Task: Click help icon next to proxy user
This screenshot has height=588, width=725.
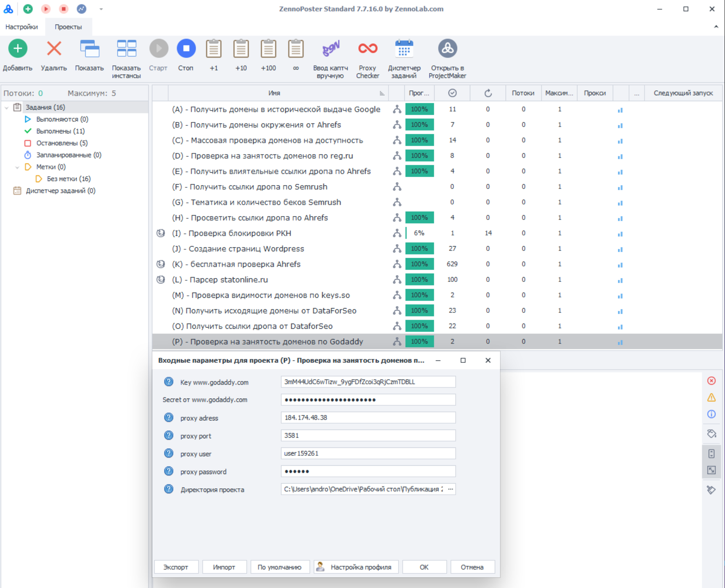Action: click(x=169, y=453)
